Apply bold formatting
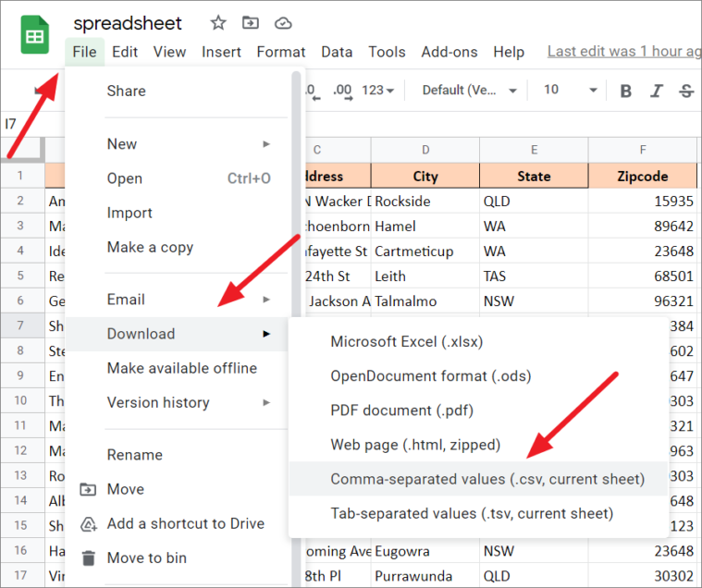 coord(626,91)
